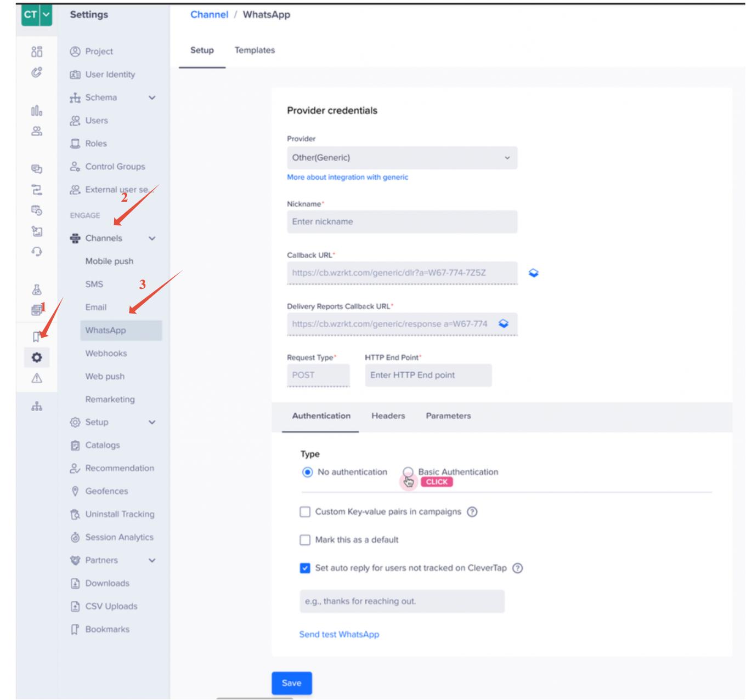Open More about integration with generic link
This screenshot has height=700, width=746.
[x=348, y=178]
